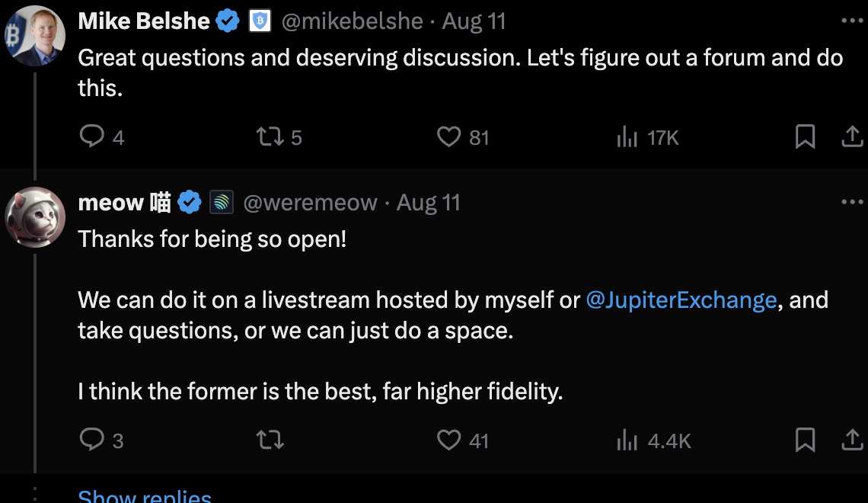This screenshot has width=868, height=503.
Task: Open the @weremeow handle link
Action: (310, 203)
